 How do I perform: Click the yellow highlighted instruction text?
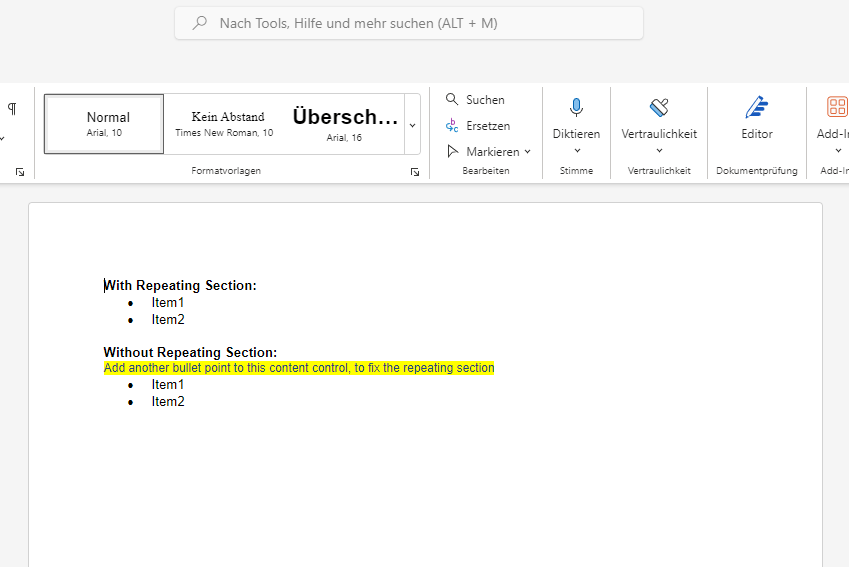(299, 368)
